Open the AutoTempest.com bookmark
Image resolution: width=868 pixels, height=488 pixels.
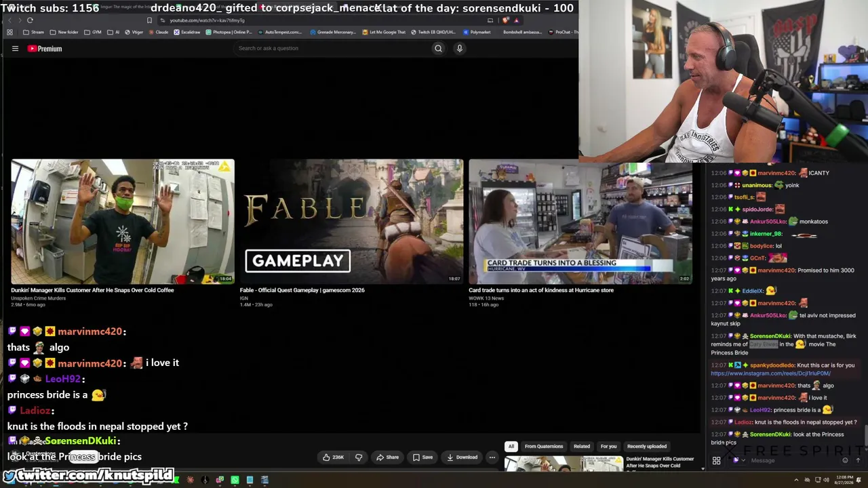tap(280, 32)
